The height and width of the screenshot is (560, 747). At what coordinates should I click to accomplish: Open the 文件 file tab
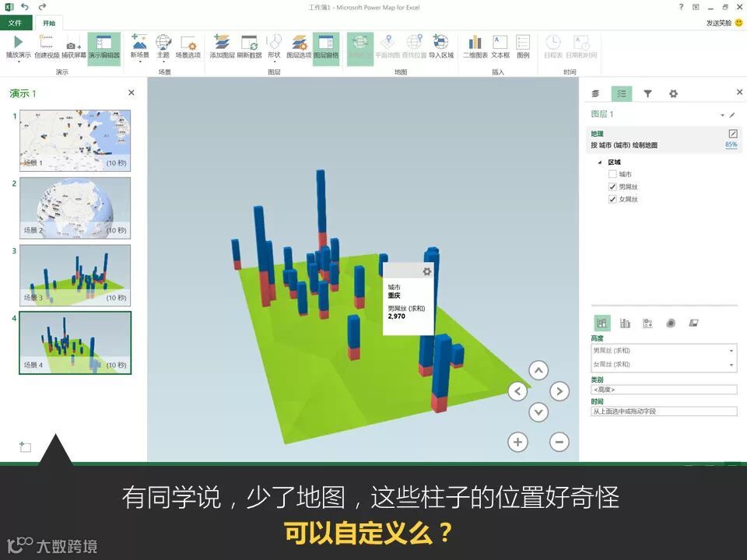click(x=16, y=23)
